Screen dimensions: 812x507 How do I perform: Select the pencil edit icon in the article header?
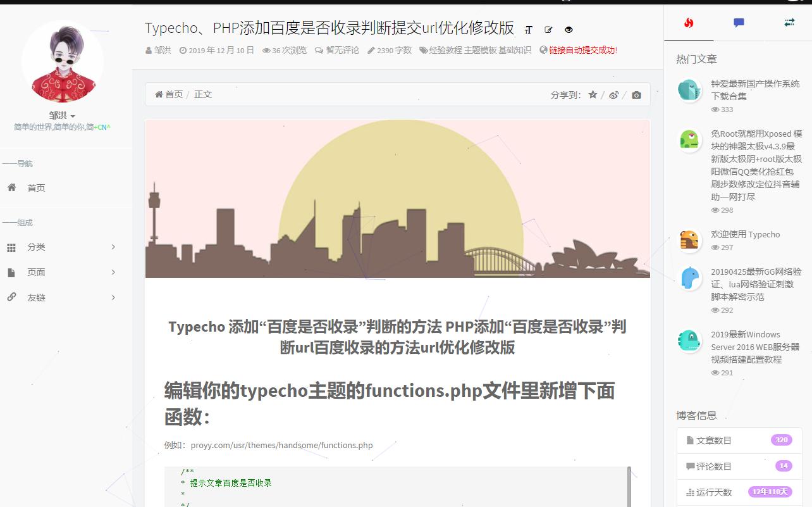pos(548,29)
